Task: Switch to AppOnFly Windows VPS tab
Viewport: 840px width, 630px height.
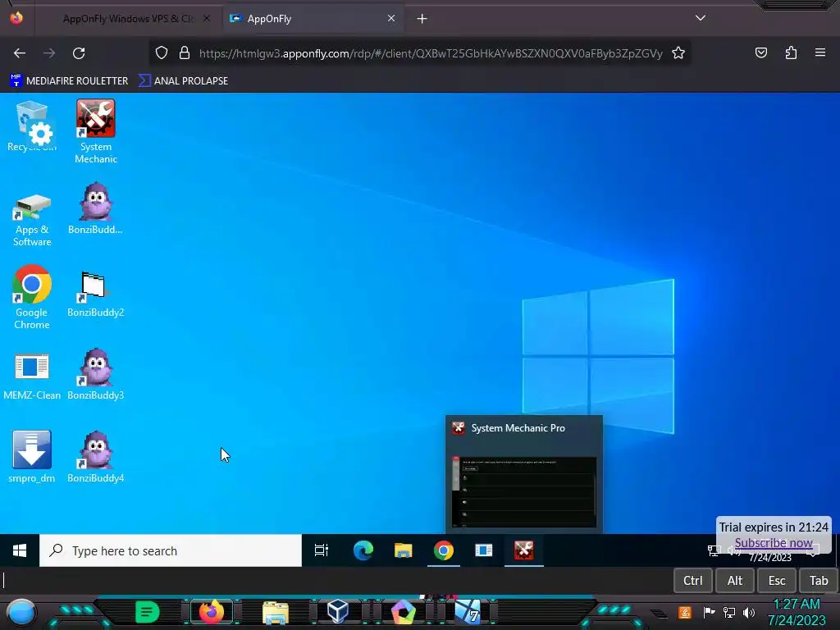Action: 127,19
